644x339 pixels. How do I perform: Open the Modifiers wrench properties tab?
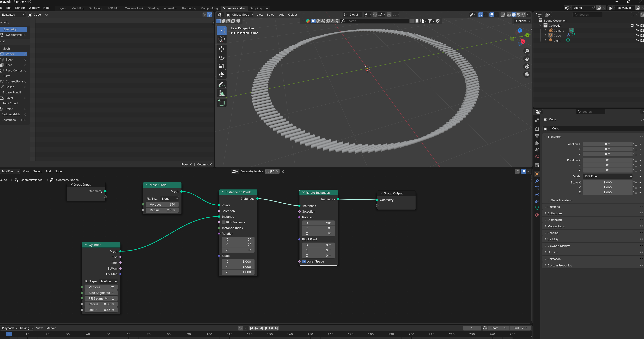tap(537, 181)
